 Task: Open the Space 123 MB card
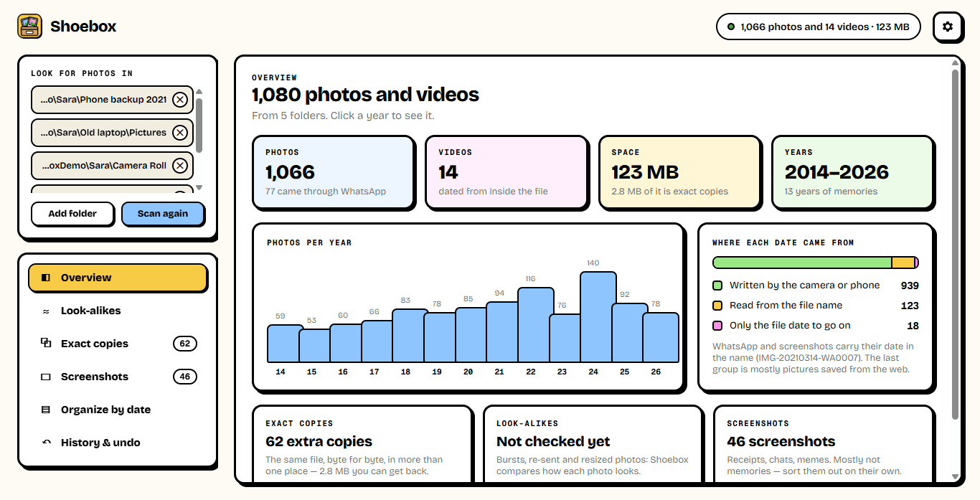tap(679, 172)
